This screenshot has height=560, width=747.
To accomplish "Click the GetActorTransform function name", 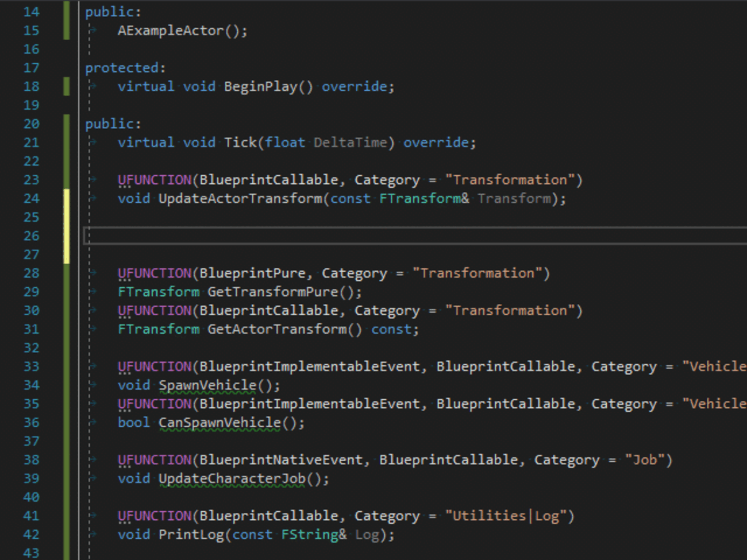I will pyautogui.click(x=277, y=329).
